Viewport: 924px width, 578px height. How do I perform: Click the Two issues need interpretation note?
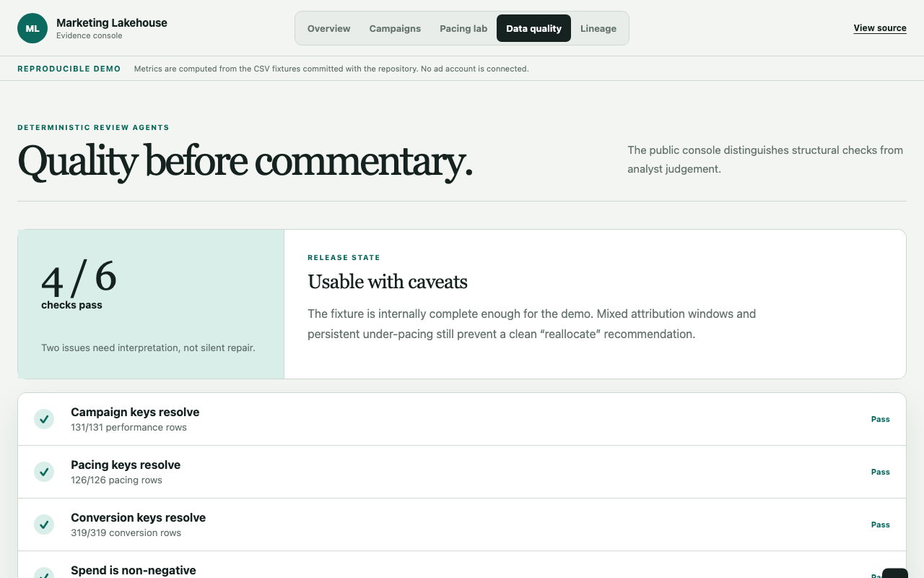148,348
